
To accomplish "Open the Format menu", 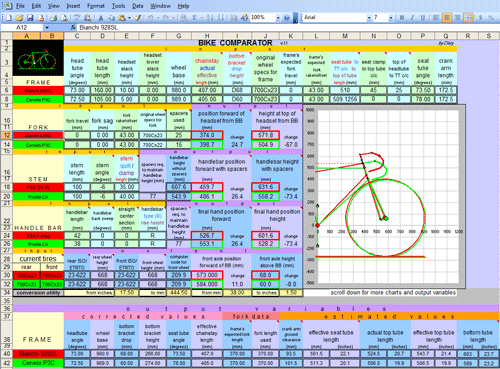I will click(x=96, y=6).
